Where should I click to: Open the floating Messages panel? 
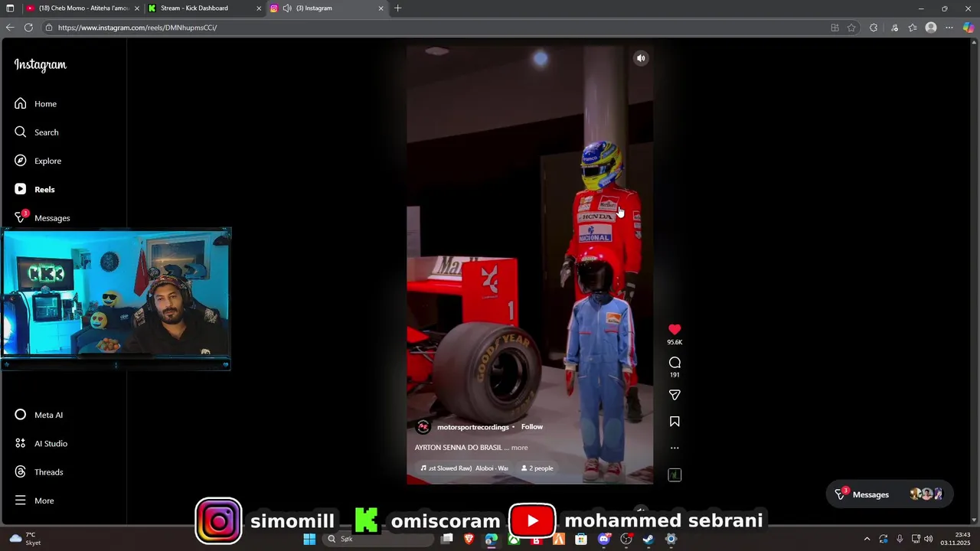888,494
